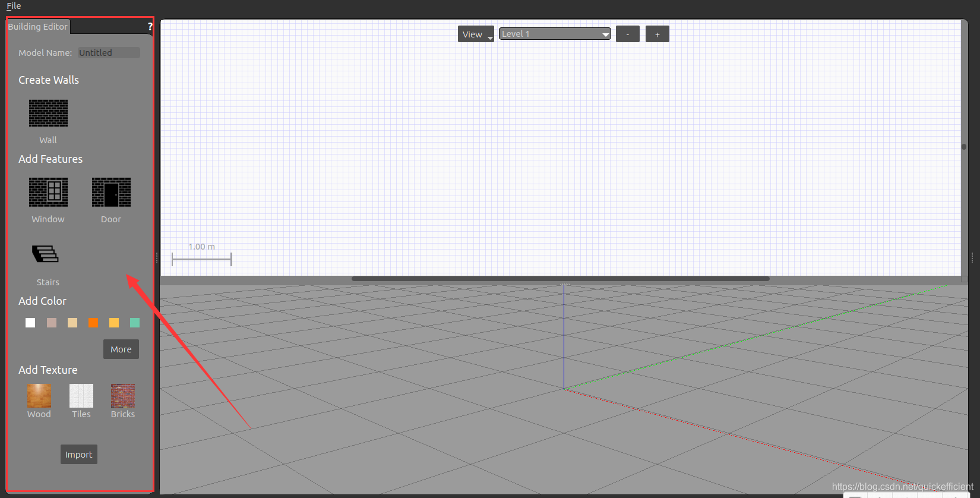Screen dimensions: 980x498
Task: Click the splitter handle between 2D and 3D views
Action: click(565, 284)
